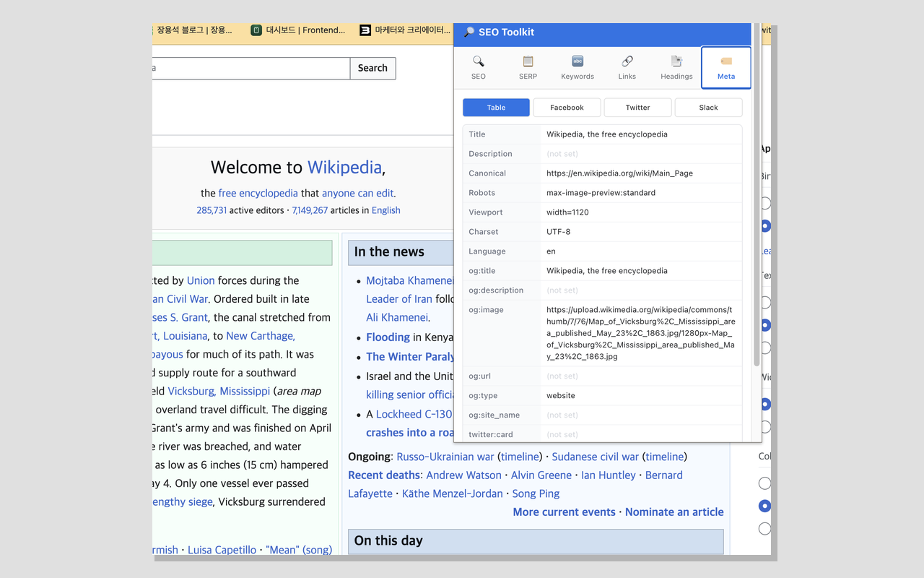Screen dimensions: 924x578
Task: Follow the Vicksburg, Mississippi link
Action: (219, 391)
